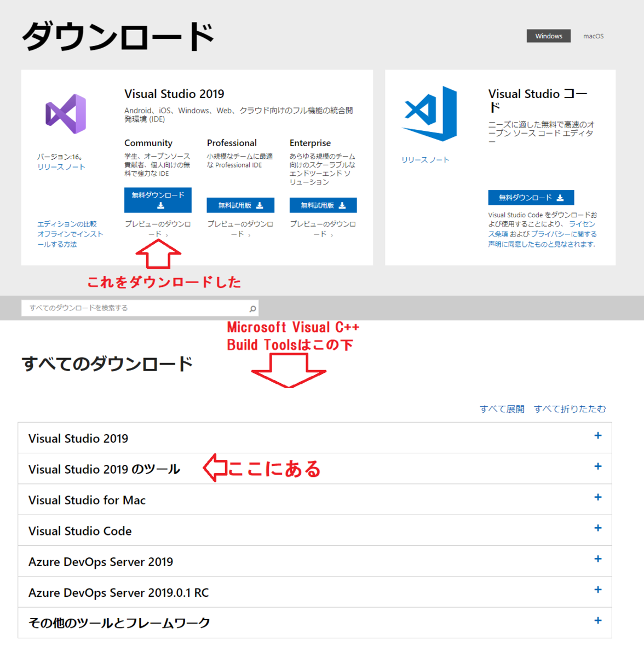Open Community プレビューのダウンロード link
644x657 pixels.
click(158, 229)
